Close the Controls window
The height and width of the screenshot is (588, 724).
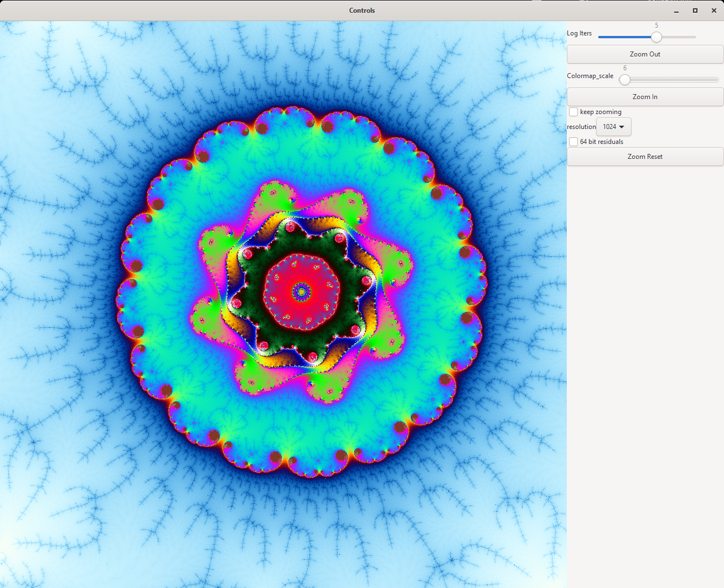click(714, 11)
